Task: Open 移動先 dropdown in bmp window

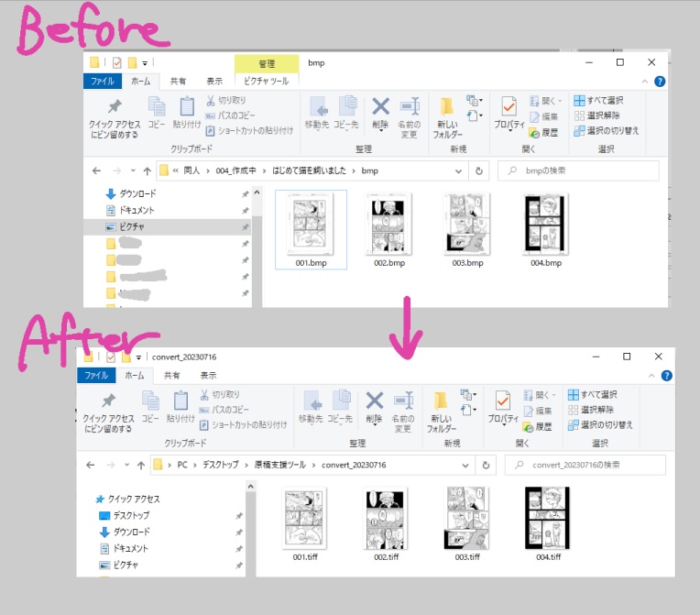Action: 316,114
